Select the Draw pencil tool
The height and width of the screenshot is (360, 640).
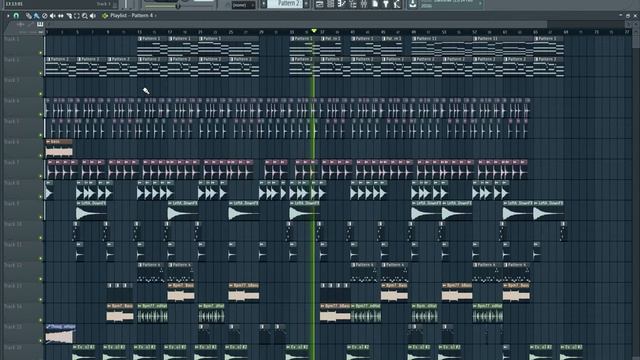[x=29, y=16]
